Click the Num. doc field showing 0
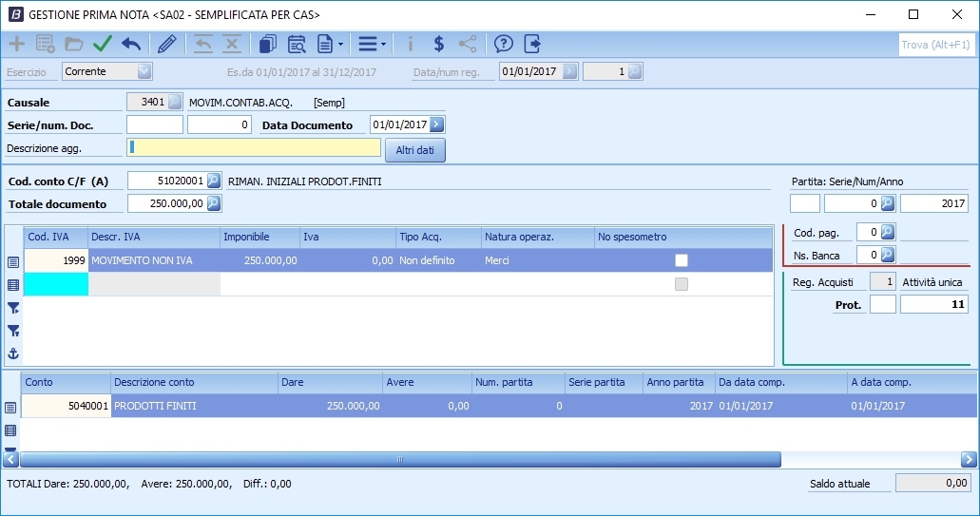 [219, 124]
